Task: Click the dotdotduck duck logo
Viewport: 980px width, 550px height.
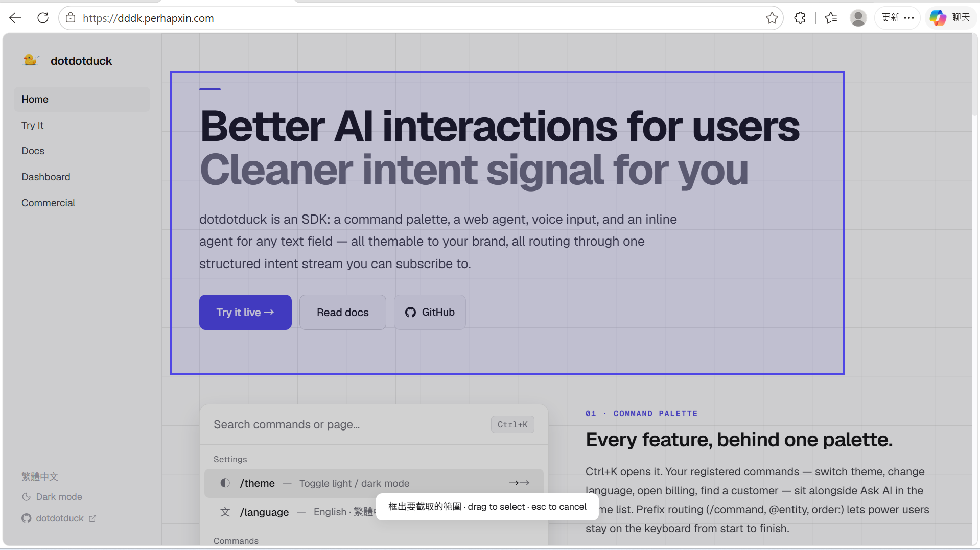Action: [31, 60]
